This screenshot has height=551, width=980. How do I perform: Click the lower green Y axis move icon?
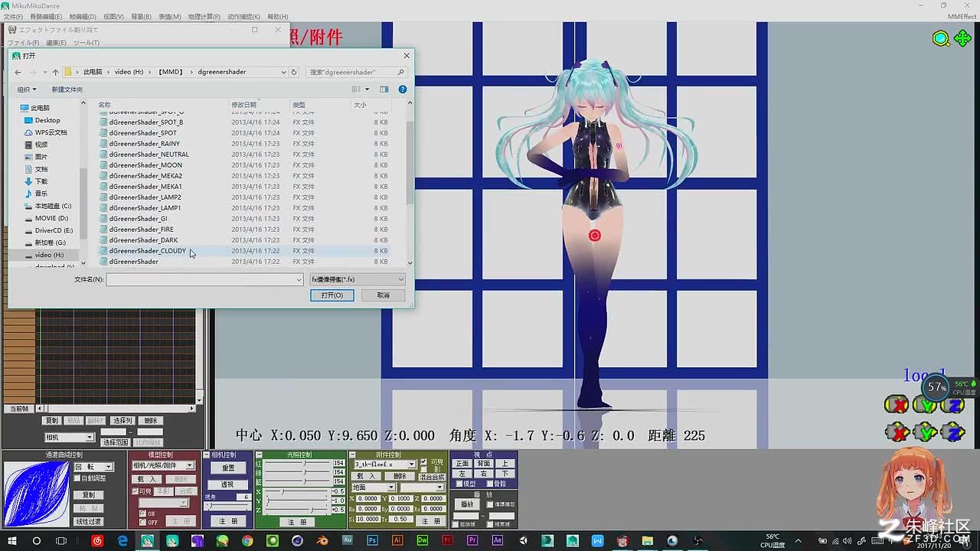tap(926, 432)
